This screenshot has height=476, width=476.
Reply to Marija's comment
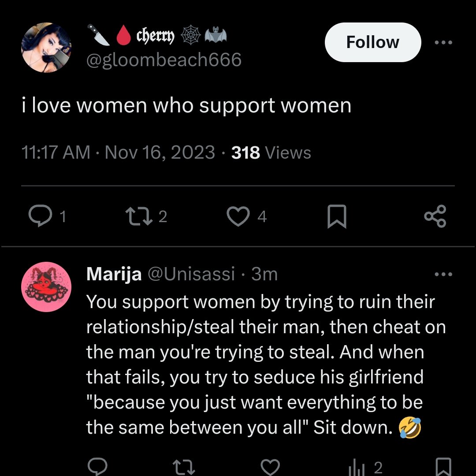pos(97,467)
